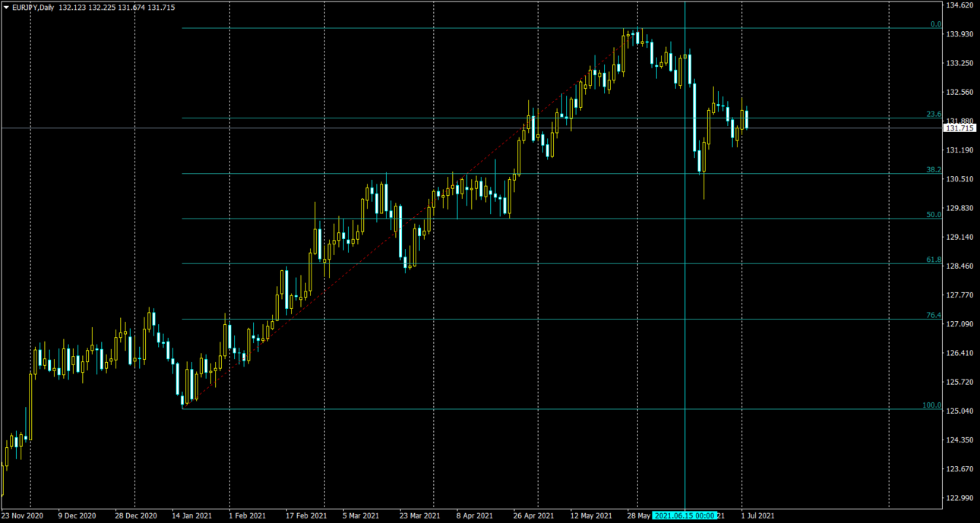This screenshot has height=523, width=980.
Task: Click the 134.620 price scale label
Action: 959,5
